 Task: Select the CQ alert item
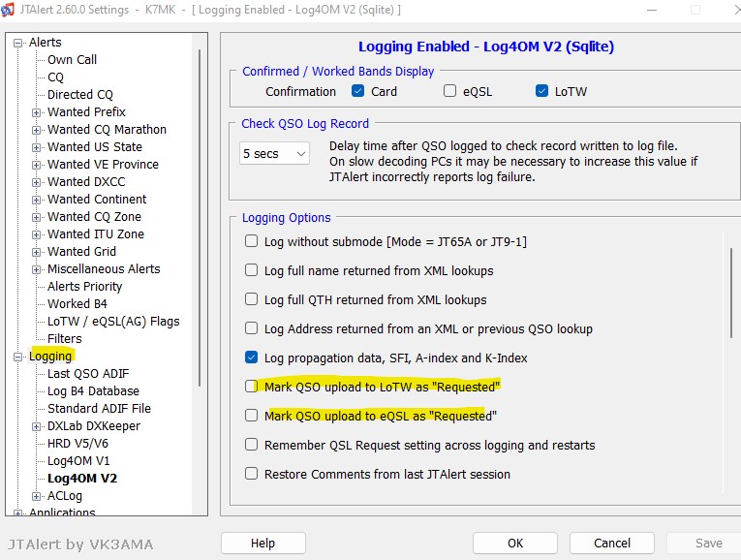[55, 78]
